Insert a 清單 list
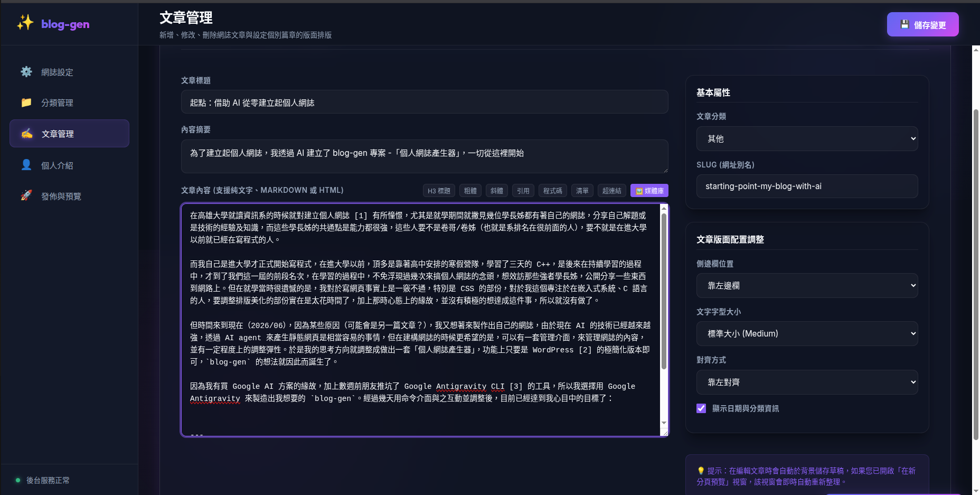 (582, 191)
